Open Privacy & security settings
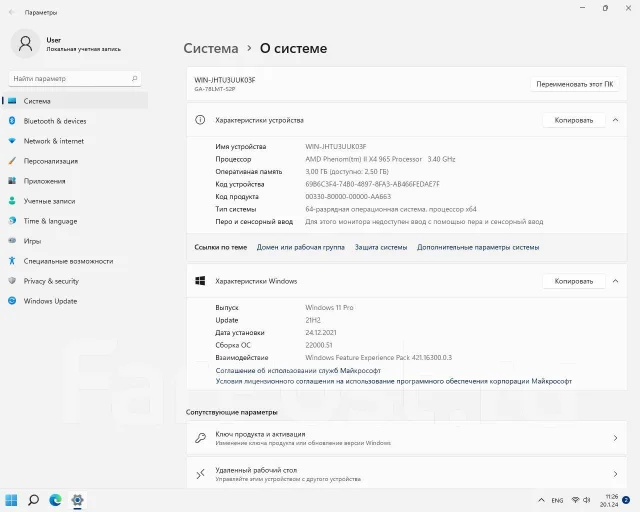The image size is (640, 512). (75, 281)
